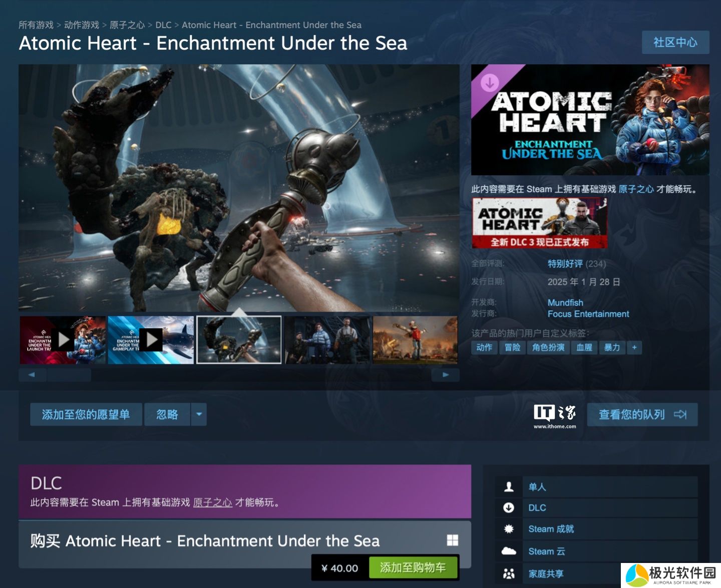Click the family sharing people icon
Image resolution: width=721 pixels, height=588 pixels.
[x=509, y=573]
